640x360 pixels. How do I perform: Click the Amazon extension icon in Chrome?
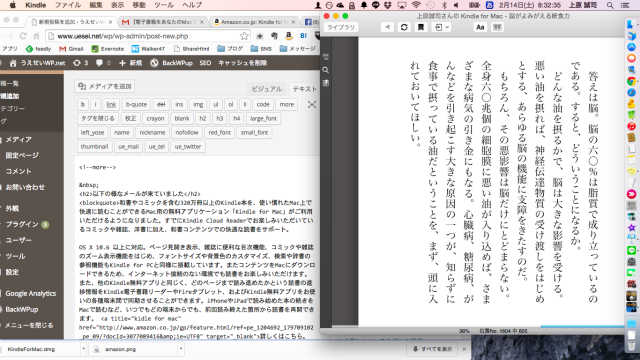(289, 36)
